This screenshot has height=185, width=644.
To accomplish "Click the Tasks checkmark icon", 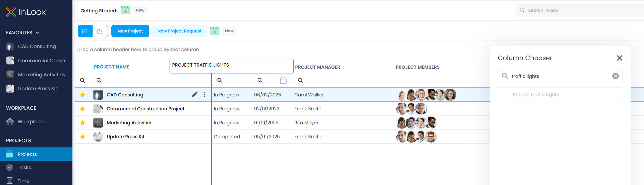I will coord(10,167).
